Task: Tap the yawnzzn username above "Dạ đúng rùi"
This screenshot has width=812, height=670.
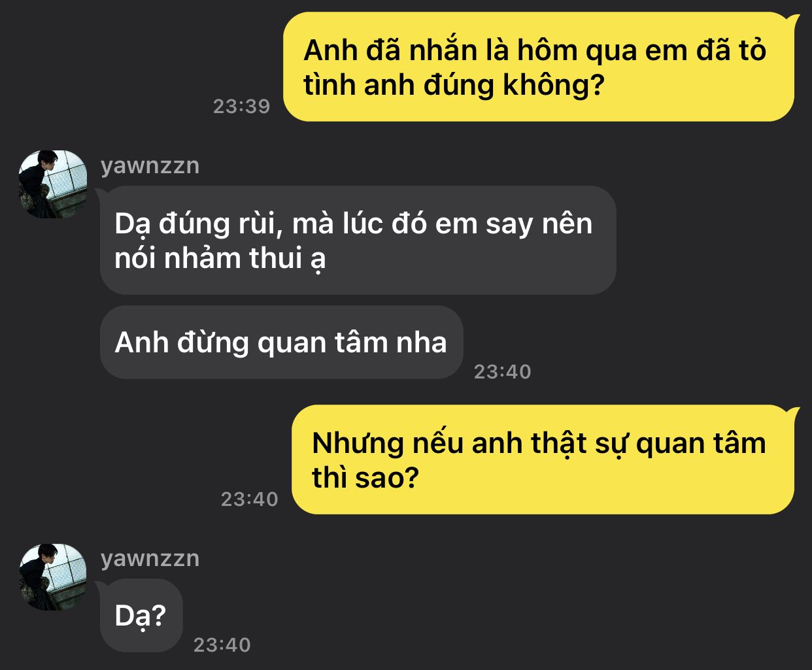Action: 150,165
